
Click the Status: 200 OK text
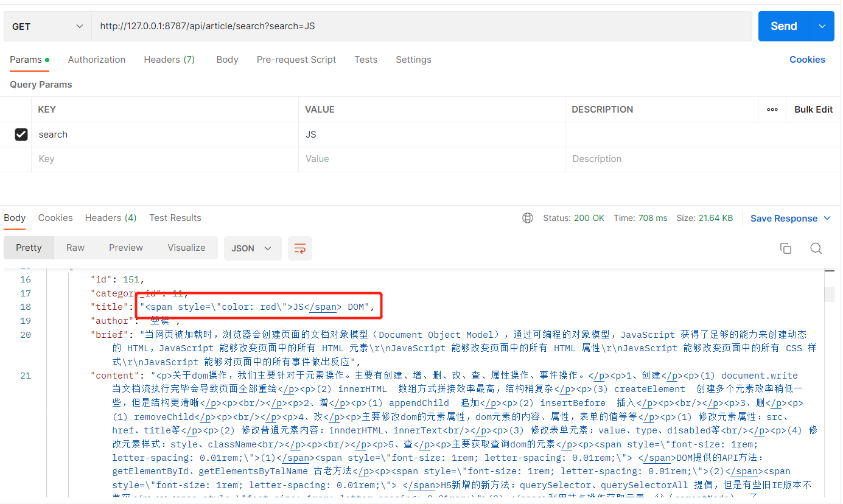pyautogui.click(x=574, y=218)
